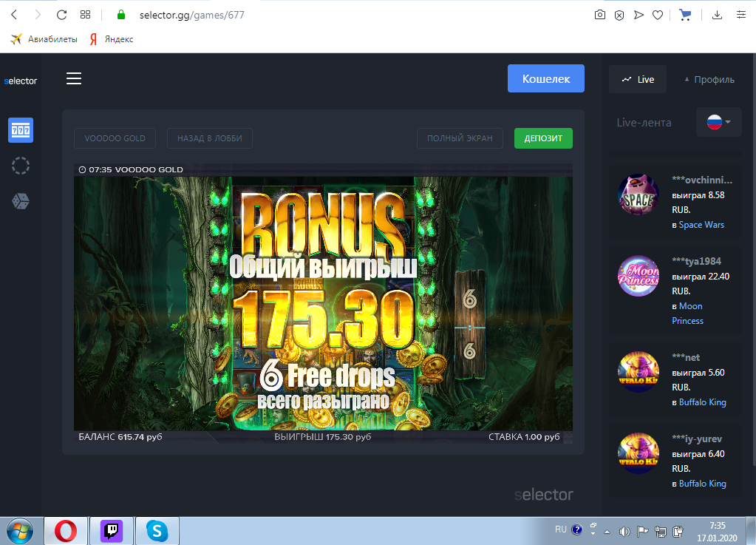Click the СТАВКА 1.00 руб text

tap(524, 437)
